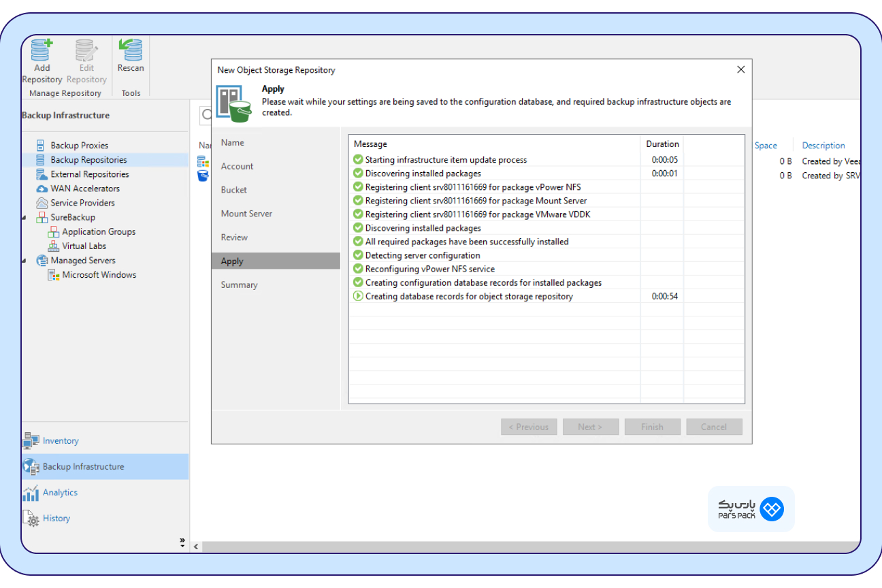Select the Application Groups icon
This screenshot has height=588, width=882.
(x=54, y=231)
